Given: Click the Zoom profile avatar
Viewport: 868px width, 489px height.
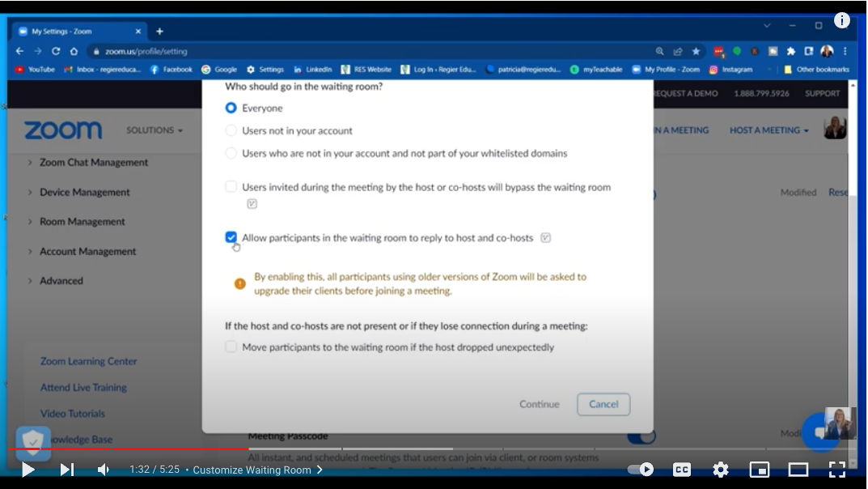Looking at the screenshot, I should tap(835, 128).
